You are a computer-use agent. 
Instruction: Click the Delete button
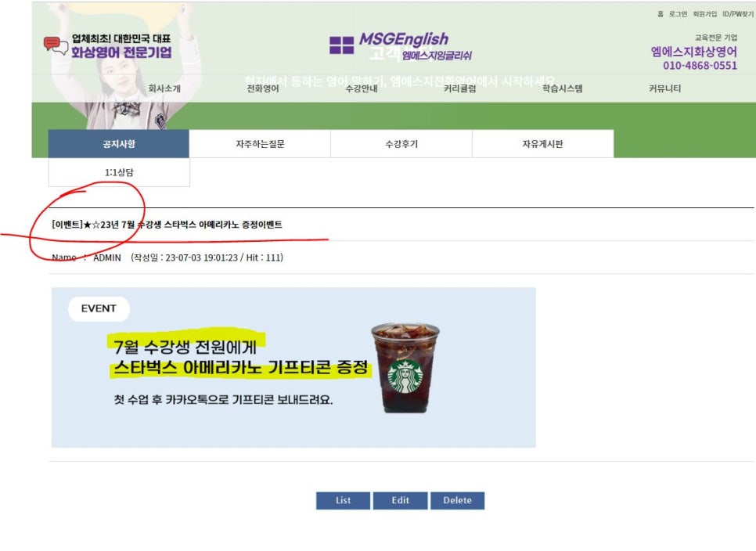[458, 500]
